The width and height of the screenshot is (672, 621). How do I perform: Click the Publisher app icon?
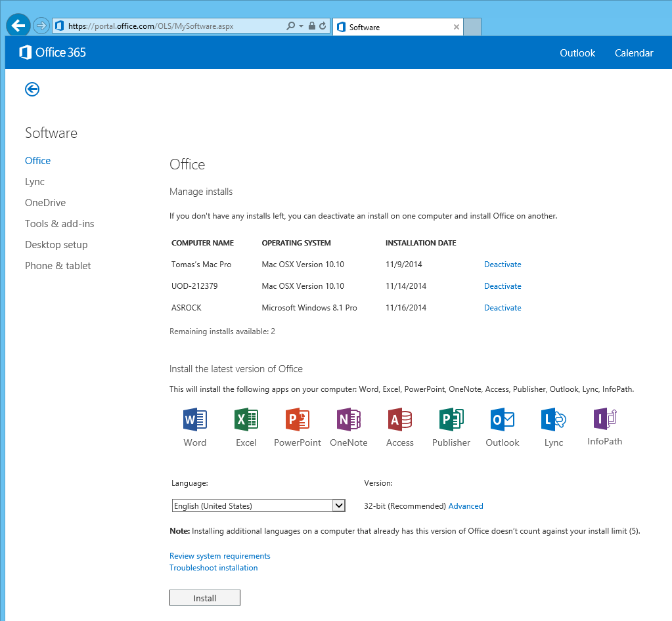coord(451,419)
